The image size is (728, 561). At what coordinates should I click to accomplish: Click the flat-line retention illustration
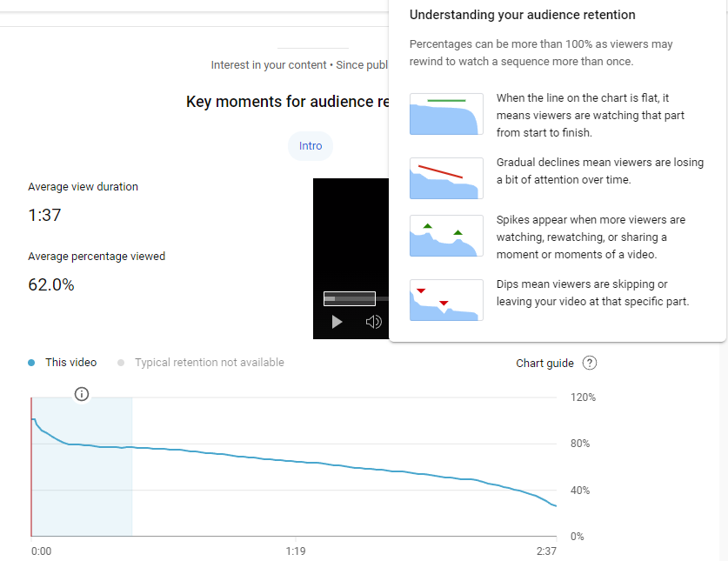click(x=445, y=114)
